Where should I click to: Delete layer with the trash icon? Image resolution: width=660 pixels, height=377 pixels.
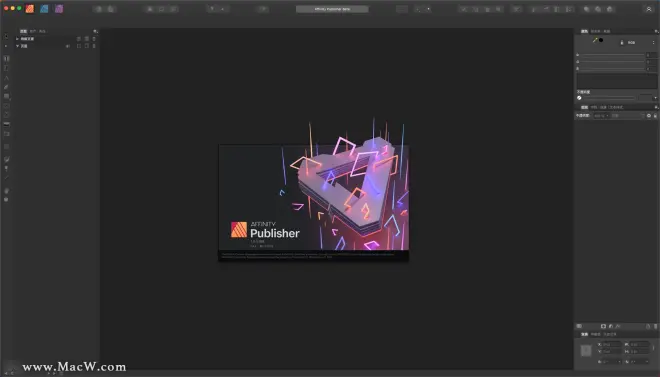[x=655, y=326]
